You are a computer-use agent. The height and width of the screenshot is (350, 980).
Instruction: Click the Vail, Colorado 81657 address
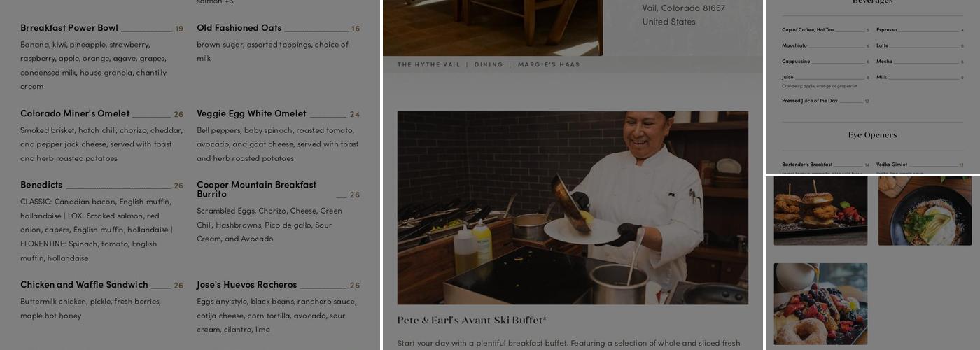click(683, 8)
